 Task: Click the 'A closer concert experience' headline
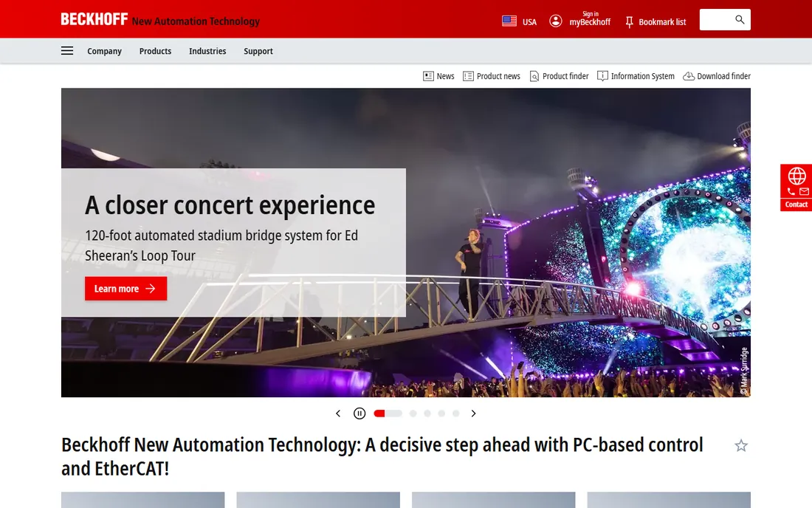click(x=230, y=205)
